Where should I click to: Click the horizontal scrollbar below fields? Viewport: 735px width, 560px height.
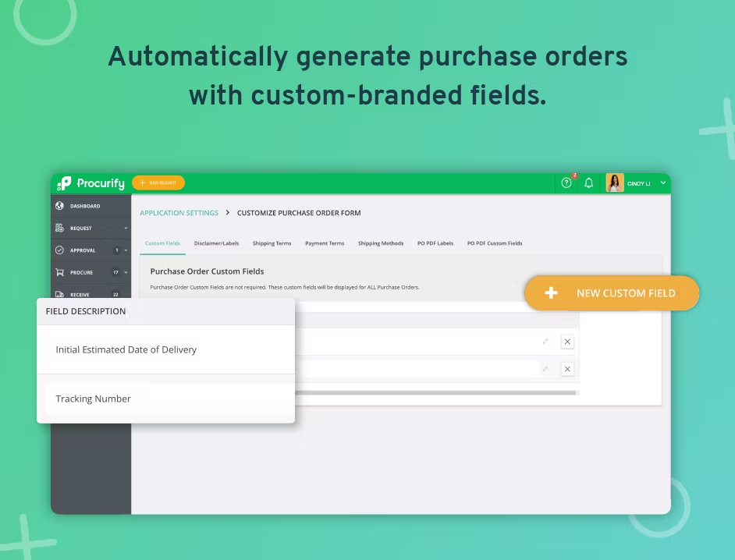(435, 393)
